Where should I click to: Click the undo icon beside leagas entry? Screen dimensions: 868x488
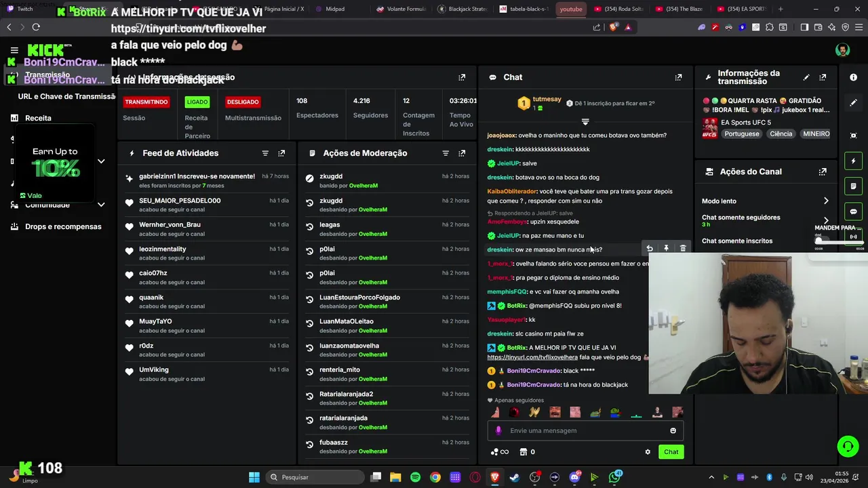coord(309,227)
